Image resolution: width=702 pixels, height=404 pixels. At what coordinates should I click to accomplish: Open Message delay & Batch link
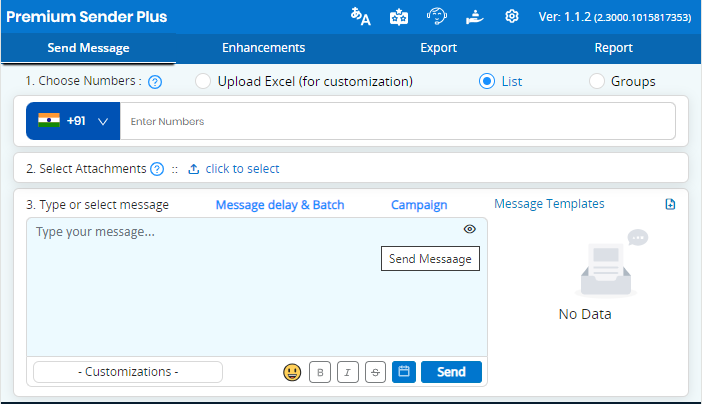click(x=280, y=205)
